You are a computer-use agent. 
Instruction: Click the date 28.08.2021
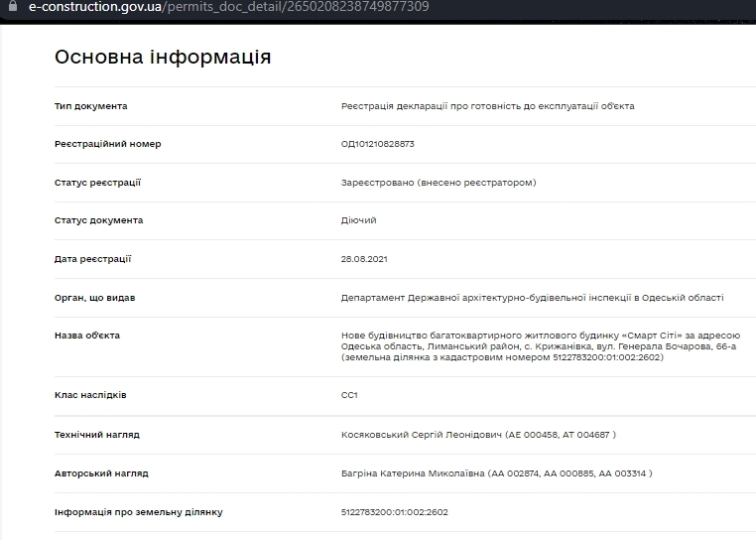click(364, 259)
